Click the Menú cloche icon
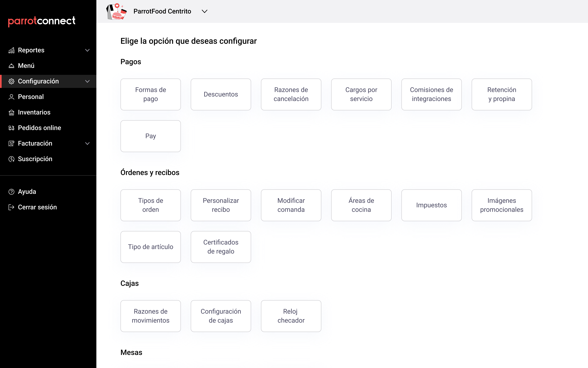Image resolution: width=588 pixels, height=368 pixels. (11, 66)
